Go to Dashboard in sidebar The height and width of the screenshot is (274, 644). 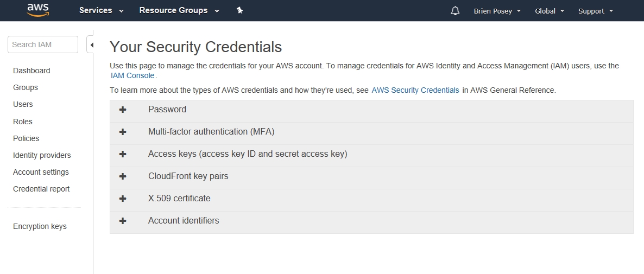(31, 71)
